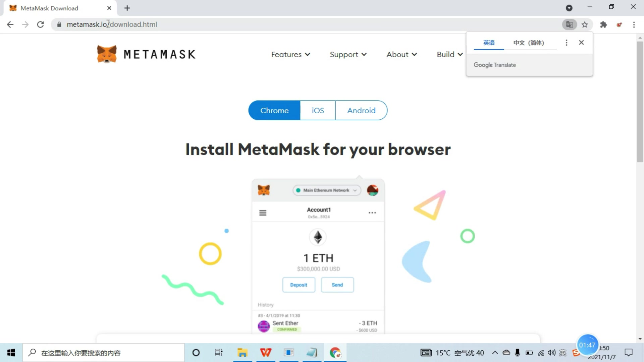
Task: Select the iOS platform tab
Action: point(318,110)
